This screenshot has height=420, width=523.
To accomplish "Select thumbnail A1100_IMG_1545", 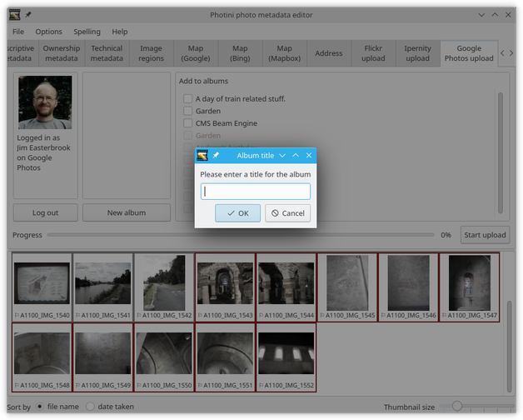I will point(347,287).
